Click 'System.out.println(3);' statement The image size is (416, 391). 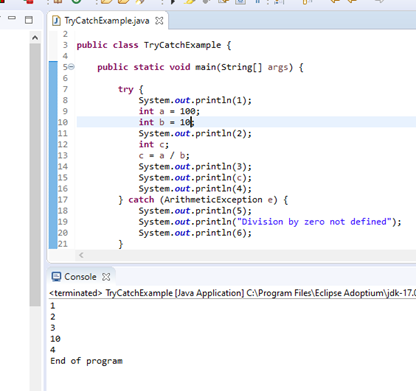pos(195,167)
